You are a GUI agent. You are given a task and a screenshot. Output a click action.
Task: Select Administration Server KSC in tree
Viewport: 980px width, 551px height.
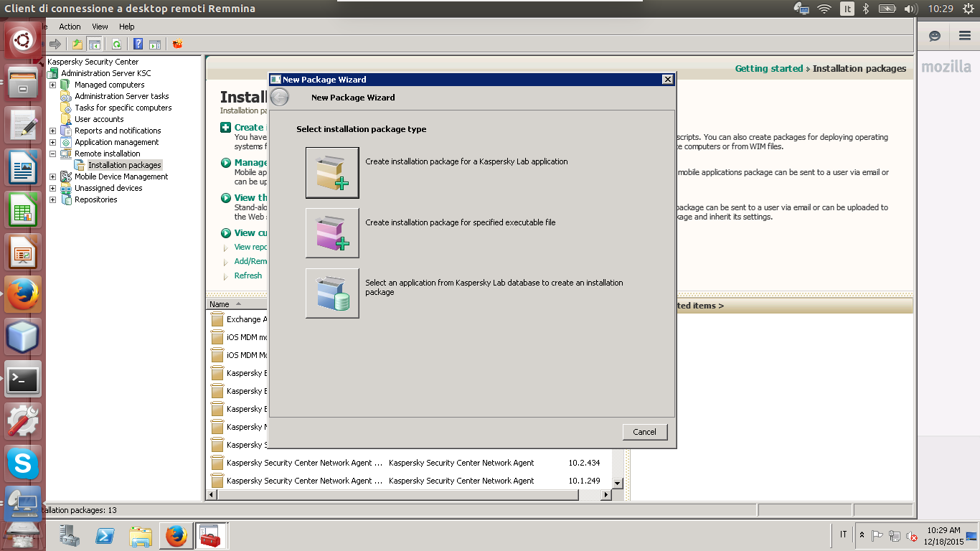point(105,73)
